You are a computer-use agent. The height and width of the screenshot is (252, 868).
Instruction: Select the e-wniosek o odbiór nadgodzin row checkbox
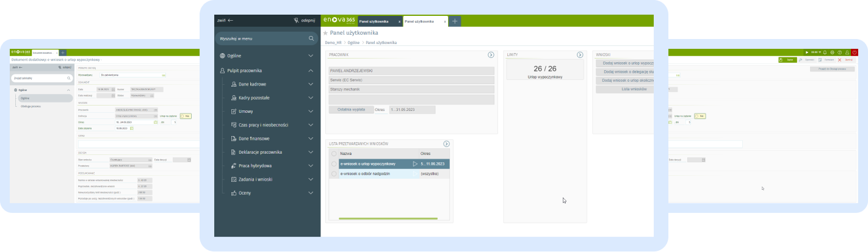pyautogui.click(x=334, y=174)
